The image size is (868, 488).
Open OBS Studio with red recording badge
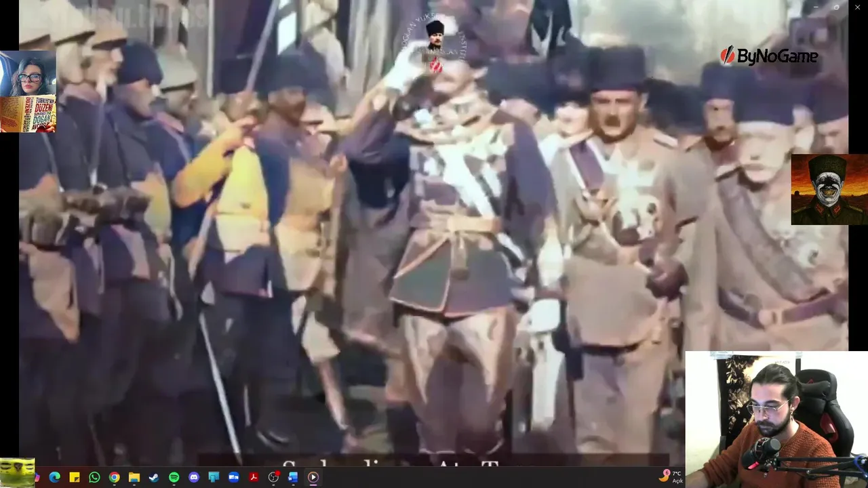coord(273,477)
